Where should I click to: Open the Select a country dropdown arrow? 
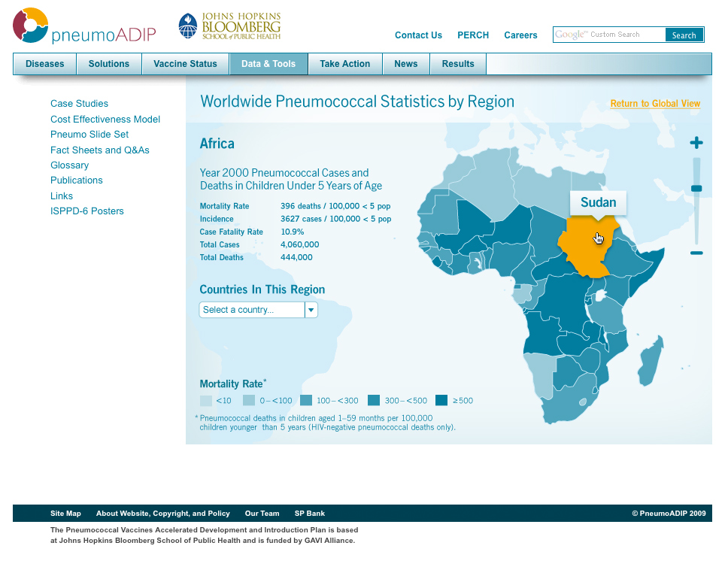click(311, 310)
